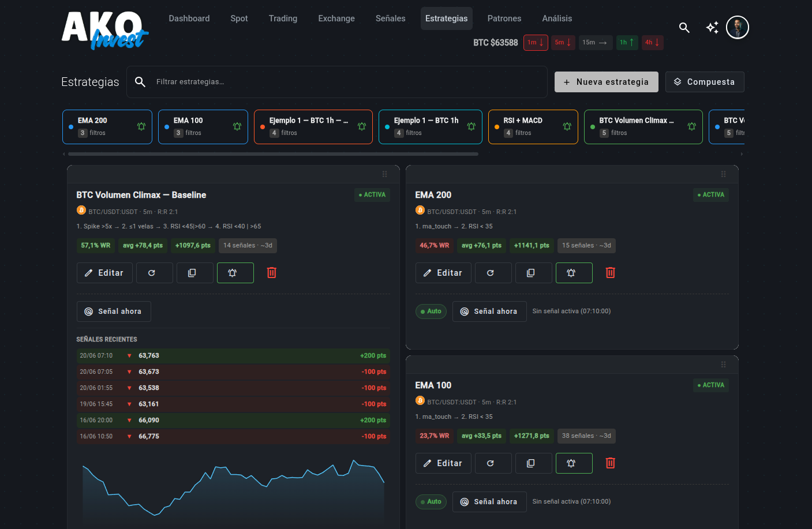
Task: Go to the Análisis tab
Action: pos(557,18)
